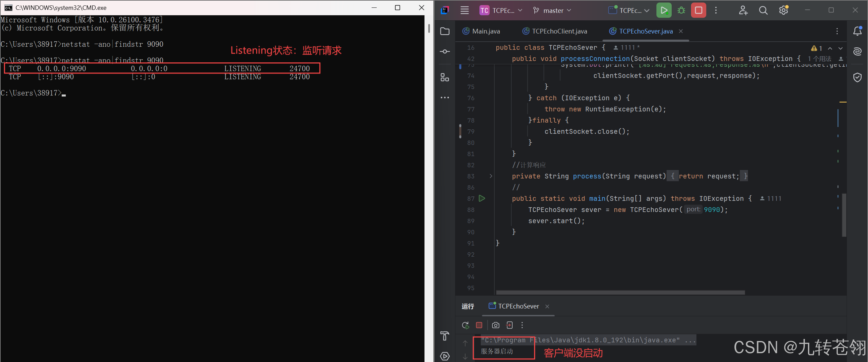Click the java.exe command line in console

pyautogui.click(x=589, y=340)
